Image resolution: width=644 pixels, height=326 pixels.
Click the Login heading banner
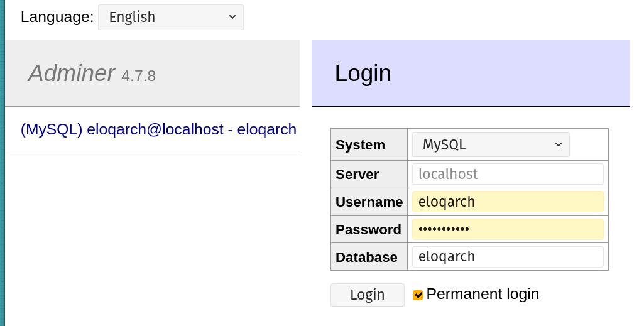click(x=471, y=73)
